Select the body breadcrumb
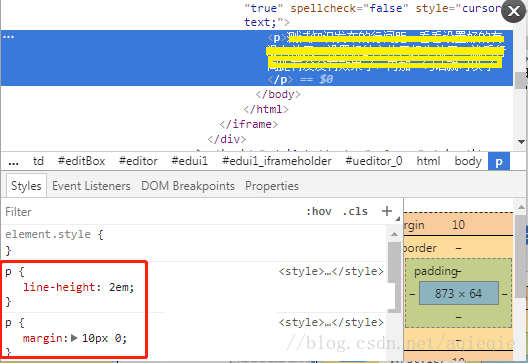The width and height of the screenshot is (528, 363). pyautogui.click(x=468, y=161)
